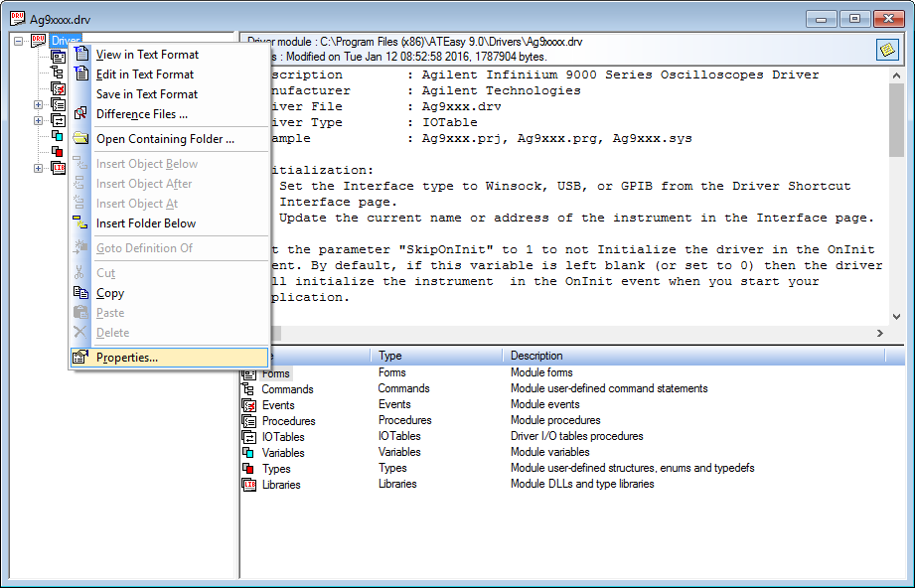Viewport: 915px width, 588px height.
Task: Expand the Libraries tree node
Action: pyautogui.click(x=38, y=169)
